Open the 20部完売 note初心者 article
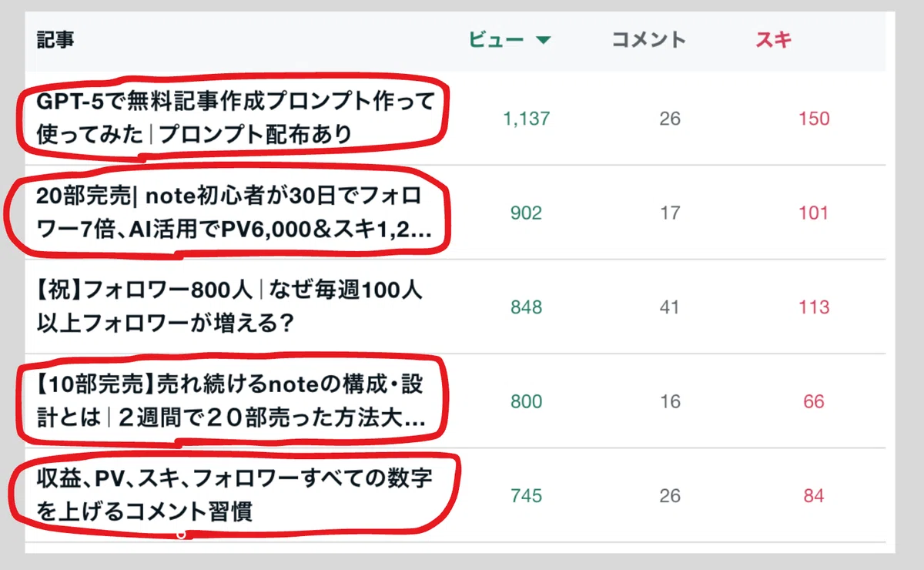Screen dimensions: 924x570 [x=229, y=213]
